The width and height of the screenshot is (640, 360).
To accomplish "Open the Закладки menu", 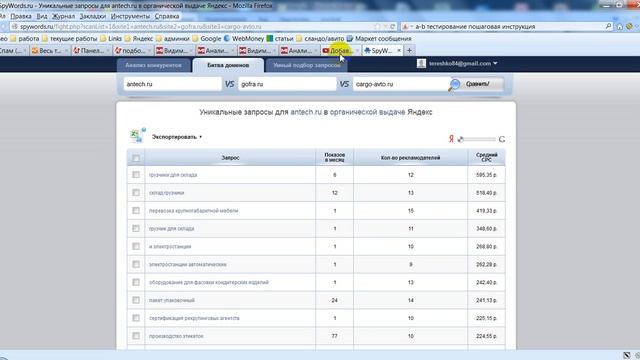I will pos(93,16).
